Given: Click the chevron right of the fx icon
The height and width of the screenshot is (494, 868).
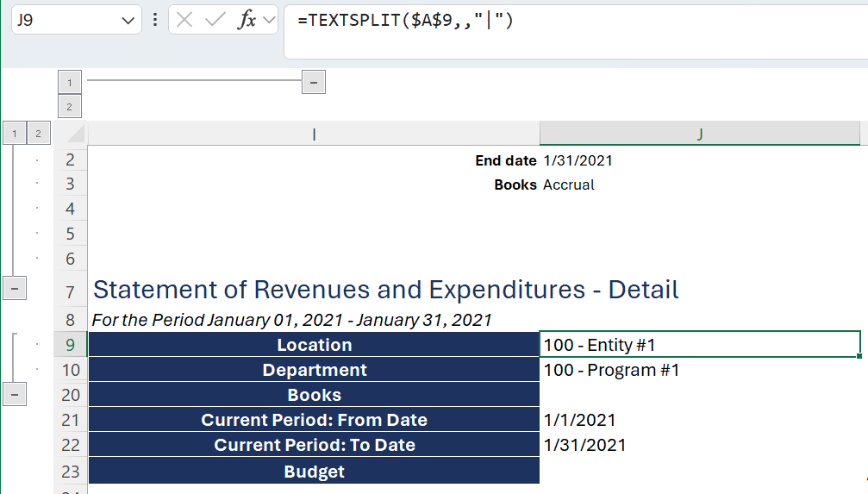Looking at the screenshot, I should pos(268,20).
